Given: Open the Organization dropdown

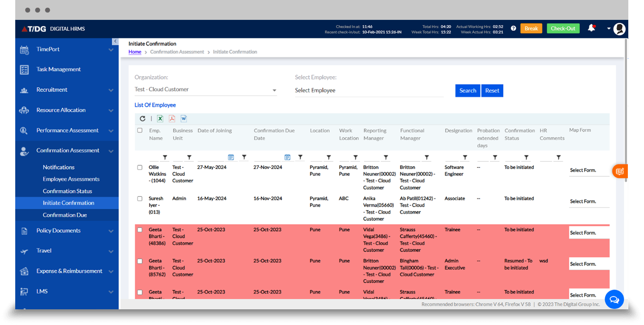Looking at the screenshot, I should [205, 90].
